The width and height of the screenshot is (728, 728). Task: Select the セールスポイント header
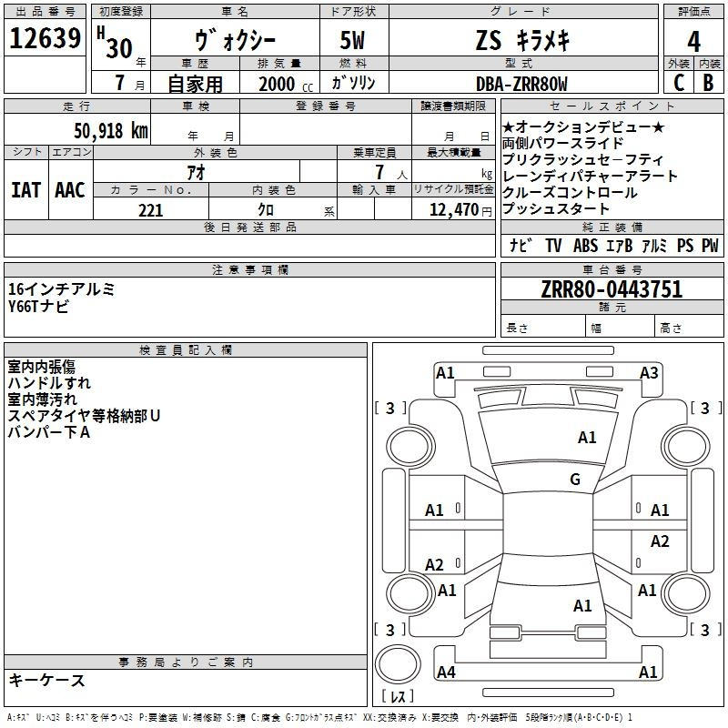[x=612, y=106]
